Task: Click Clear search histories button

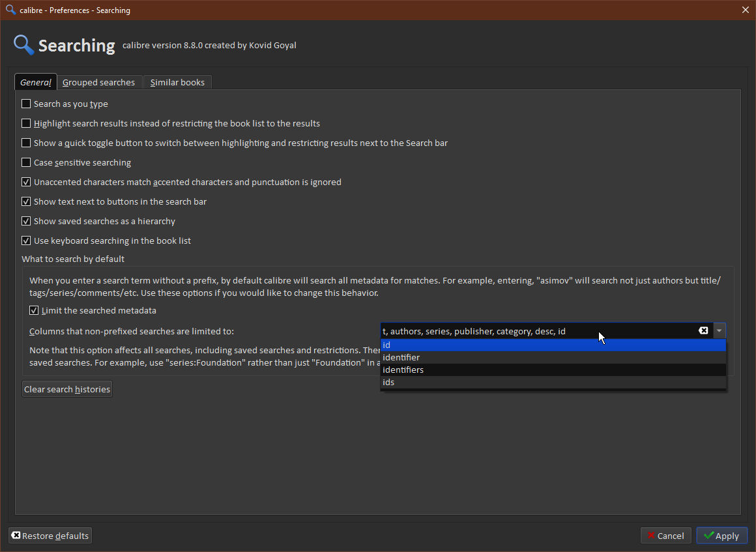Action: [x=67, y=389]
